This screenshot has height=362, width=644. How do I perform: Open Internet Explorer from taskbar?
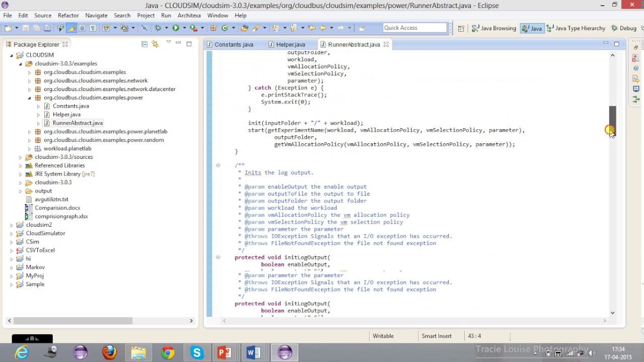[x=22, y=353]
